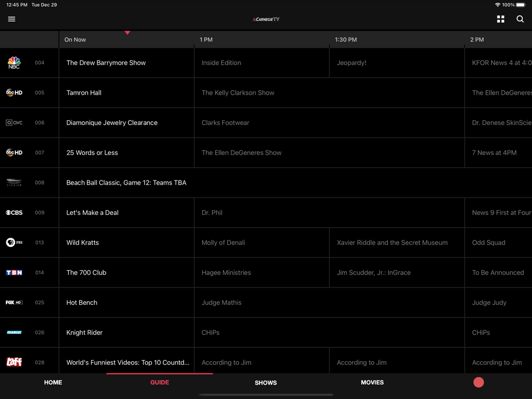Open Odd Squad listing
532x399 pixels.
point(498,242)
